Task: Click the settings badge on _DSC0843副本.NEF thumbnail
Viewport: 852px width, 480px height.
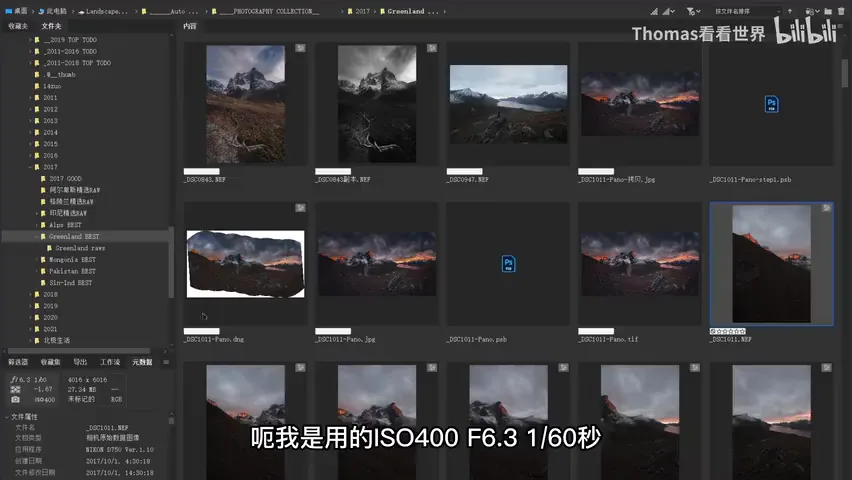Action: 431,48
